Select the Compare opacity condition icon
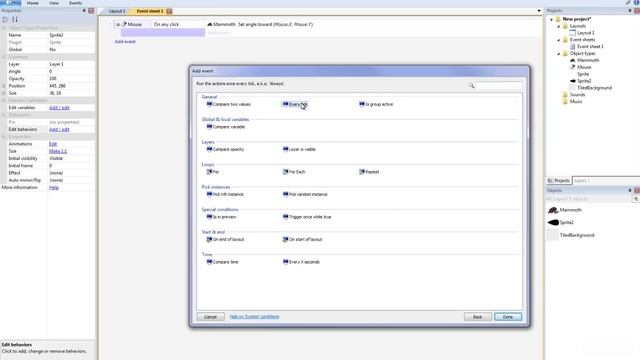Image resolution: width=640 pixels, height=360 pixels. 209,149
